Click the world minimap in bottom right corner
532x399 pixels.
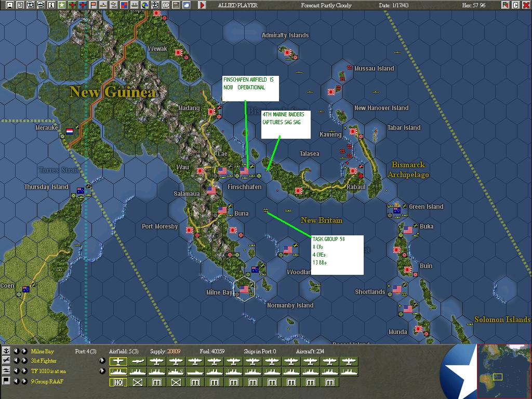pos(503,371)
